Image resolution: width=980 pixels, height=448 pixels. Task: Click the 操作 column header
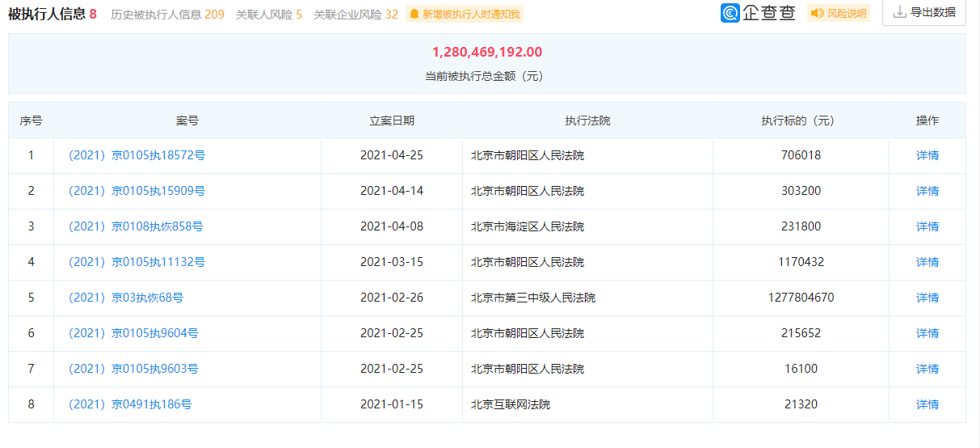[x=927, y=120]
